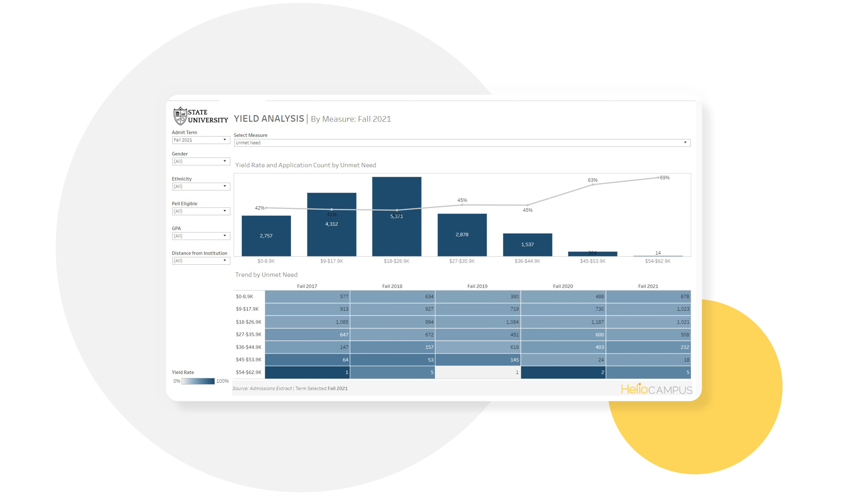The image size is (868, 496).
Task: Click the cell showing 145 in Fall 2019
Action: (x=478, y=360)
